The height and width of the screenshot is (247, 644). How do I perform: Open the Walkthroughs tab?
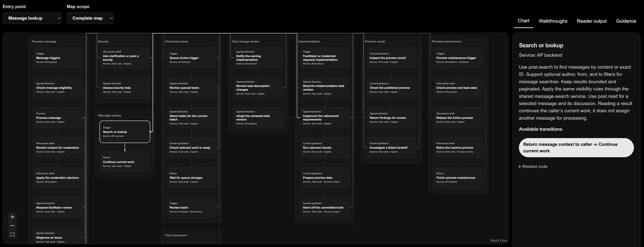pos(553,21)
